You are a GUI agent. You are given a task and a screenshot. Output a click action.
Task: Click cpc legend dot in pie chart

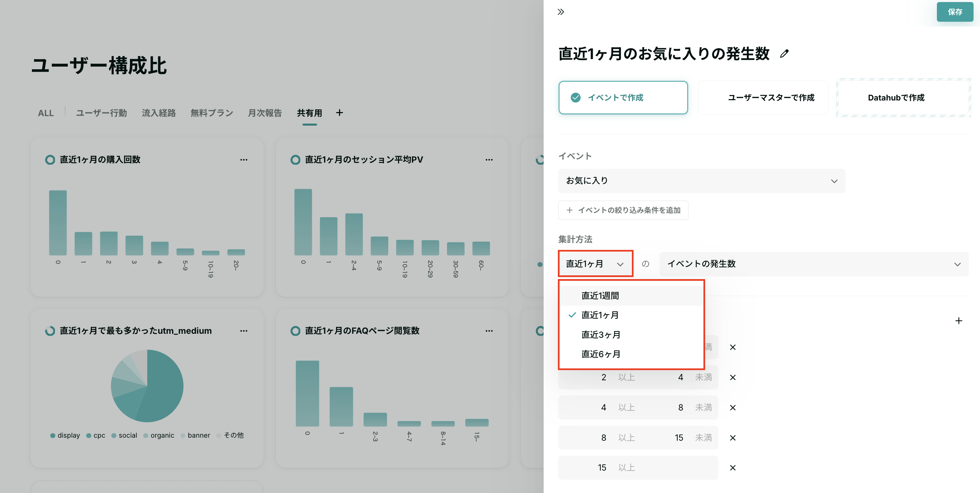click(89, 436)
